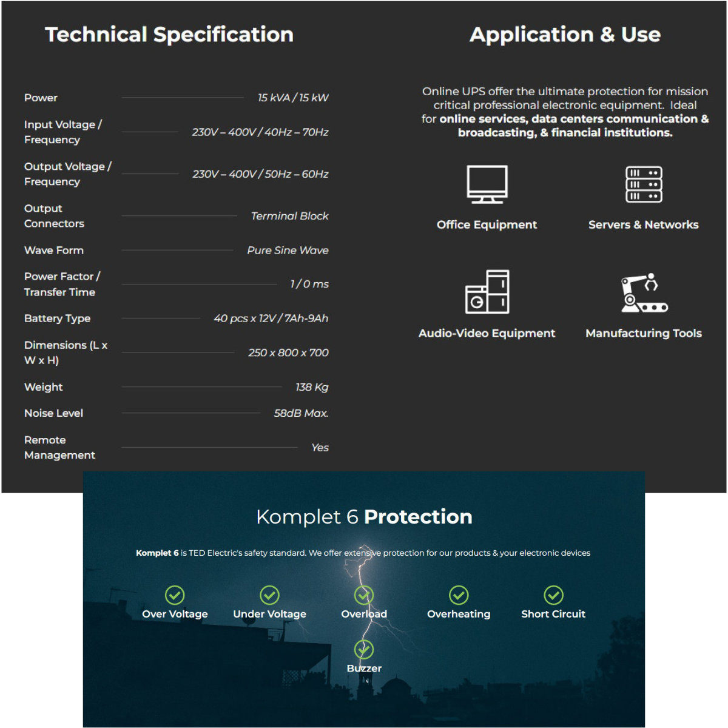Click the 230V – 400V / 40Hz – 70Hz value
Viewport: 728px width, 728px height.
click(260, 132)
